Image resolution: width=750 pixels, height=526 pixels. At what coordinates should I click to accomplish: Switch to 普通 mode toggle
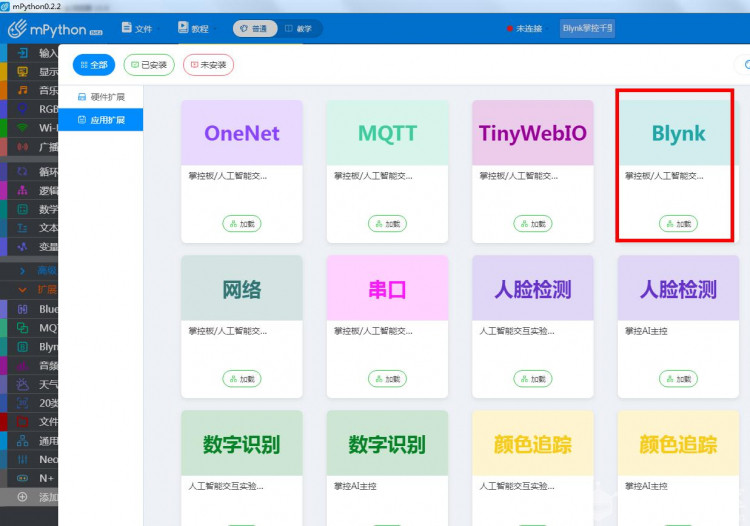point(255,29)
